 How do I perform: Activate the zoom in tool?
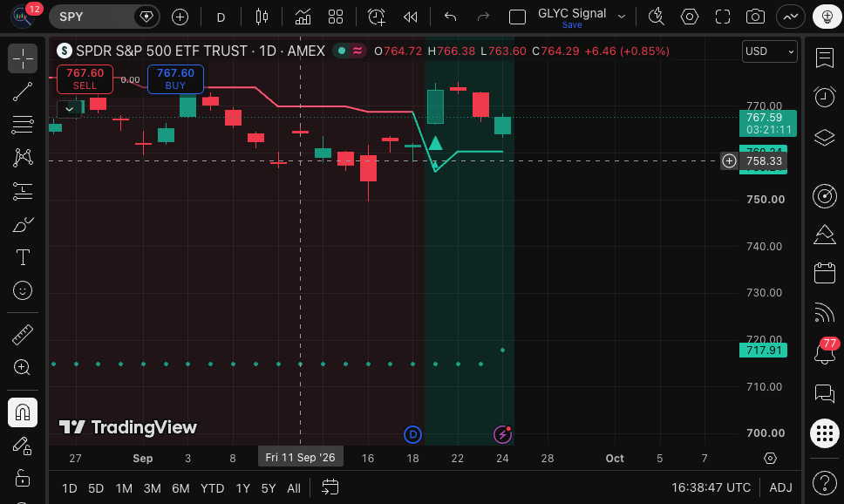coord(23,367)
